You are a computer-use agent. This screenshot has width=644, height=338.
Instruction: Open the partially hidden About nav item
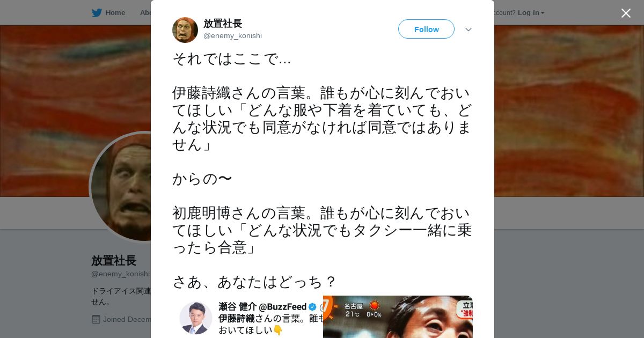pyautogui.click(x=145, y=13)
